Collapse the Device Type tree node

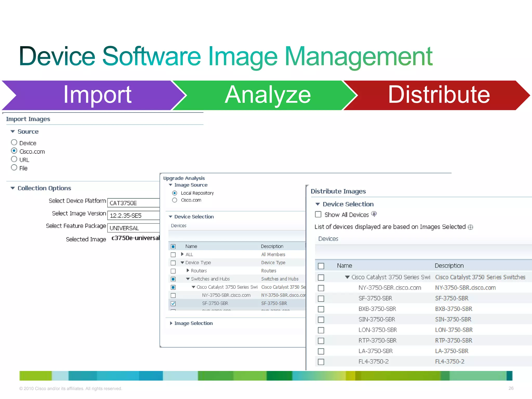pyautogui.click(x=182, y=263)
